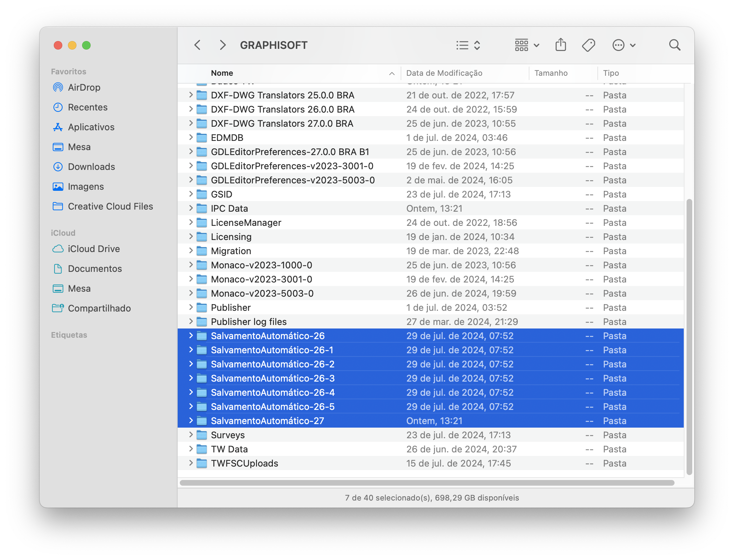Open the Compartilhado shared section
734x560 pixels.
(99, 308)
